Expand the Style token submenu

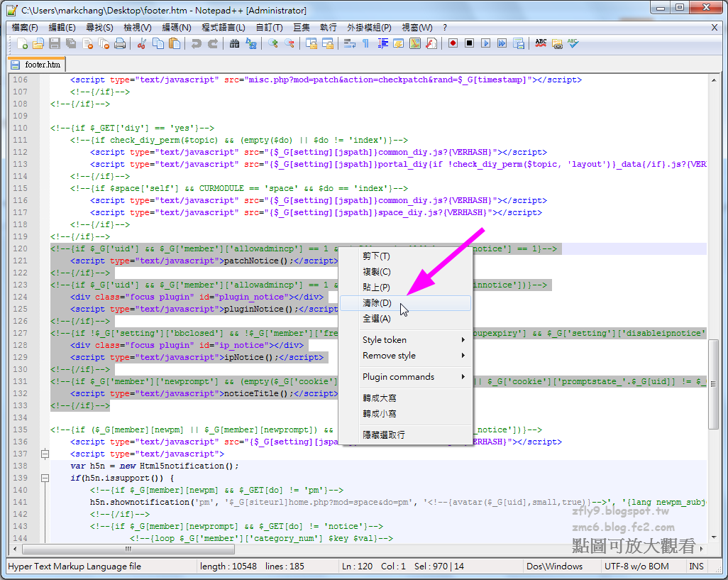point(405,340)
